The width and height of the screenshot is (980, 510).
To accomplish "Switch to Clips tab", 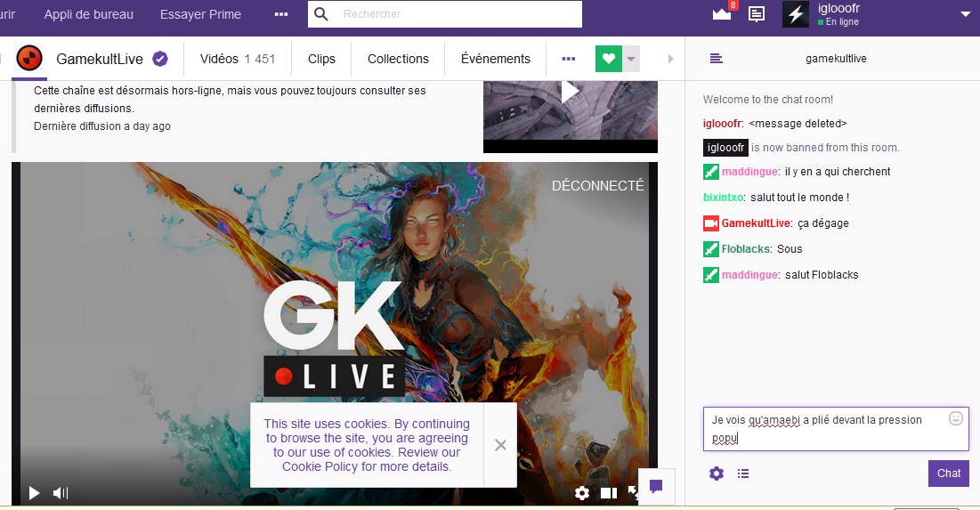I will point(321,59).
